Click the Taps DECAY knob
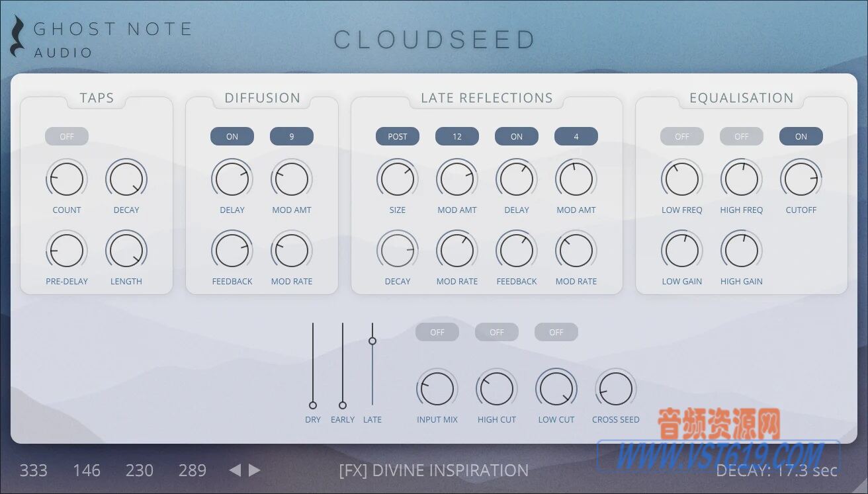The height and width of the screenshot is (494, 868). point(126,179)
